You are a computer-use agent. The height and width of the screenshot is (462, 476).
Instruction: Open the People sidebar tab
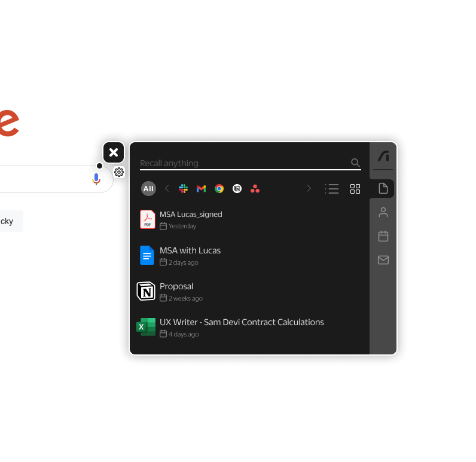click(x=383, y=212)
